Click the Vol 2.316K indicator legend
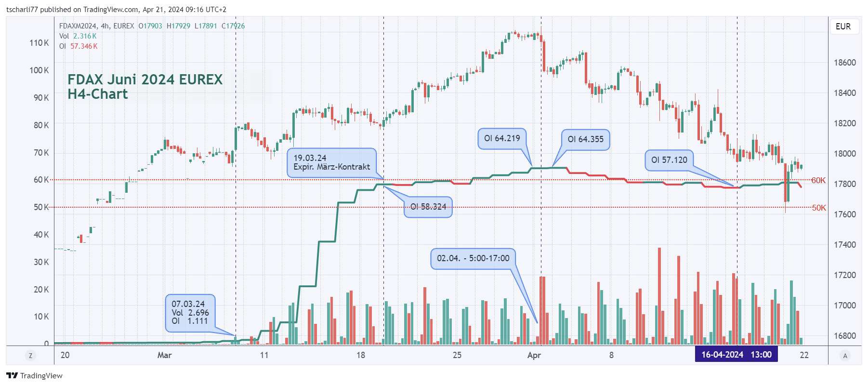This screenshot has width=868, height=386. (x=78, y=36)
